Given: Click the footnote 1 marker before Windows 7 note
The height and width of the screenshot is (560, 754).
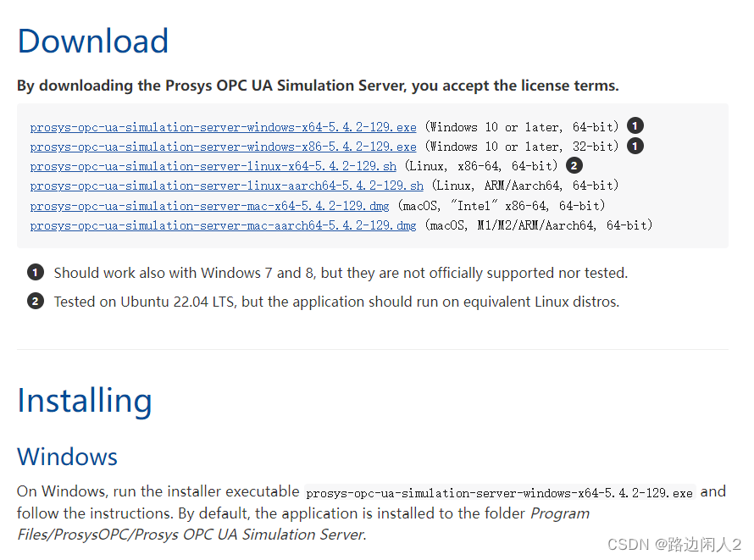Looking at the screenshot, I should tap(35, 272).
